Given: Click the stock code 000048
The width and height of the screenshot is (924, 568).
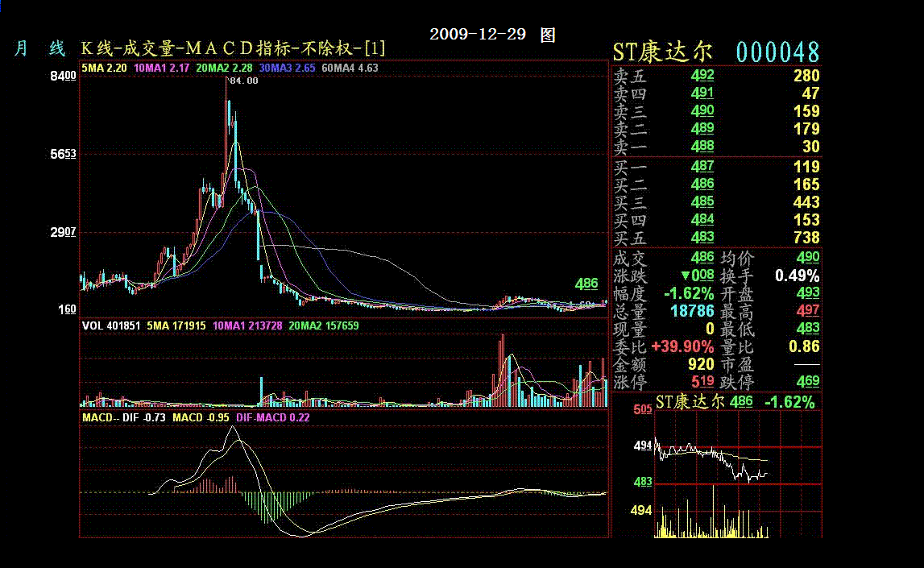Looking at the screenshot, I should coord(778,52).
